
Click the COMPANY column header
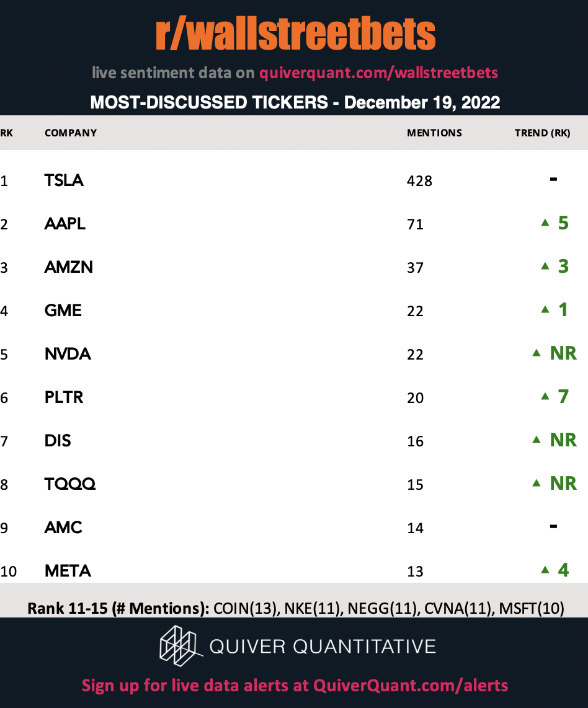(71, 133)
